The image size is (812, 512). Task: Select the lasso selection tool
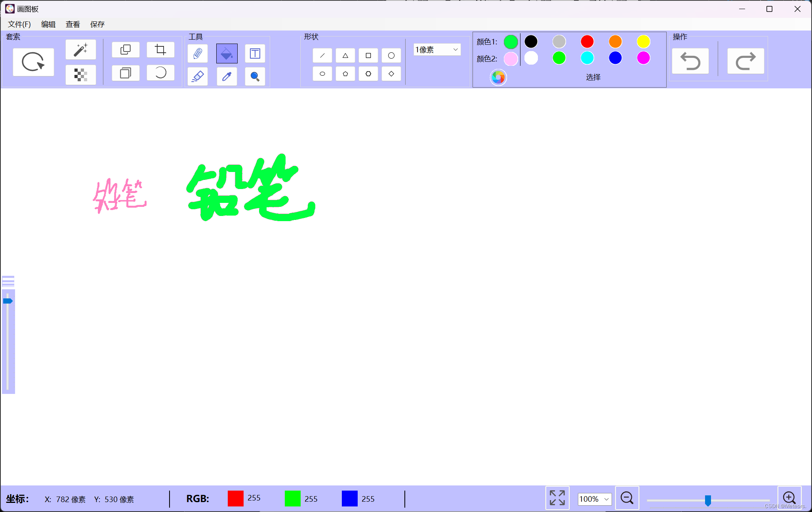tap(33, 62)
